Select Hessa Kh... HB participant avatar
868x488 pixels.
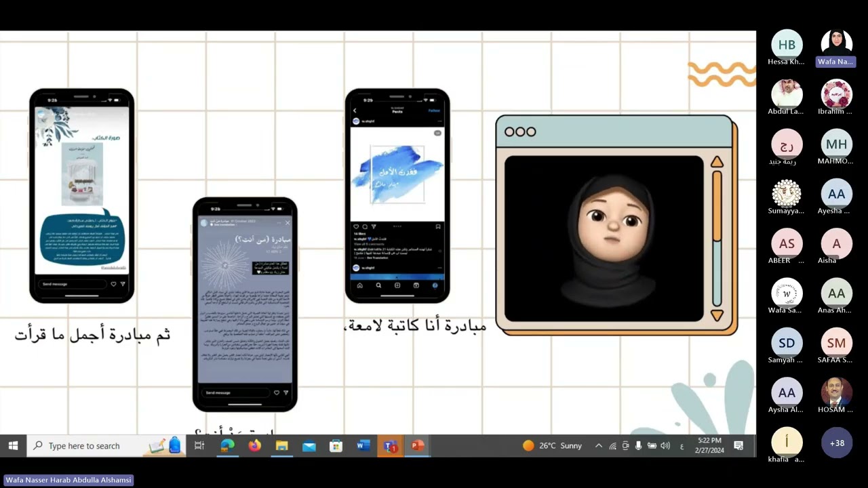[787, 45]
